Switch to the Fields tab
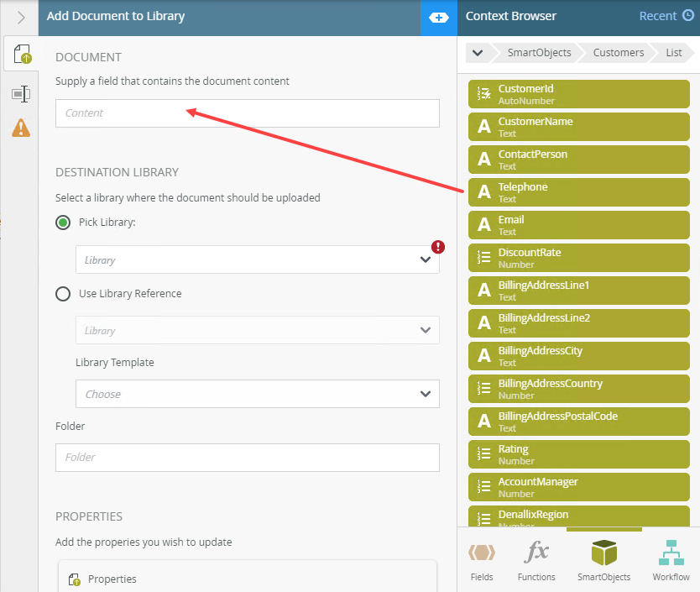Viewport: 700px width, 592px height. (481, 561)
